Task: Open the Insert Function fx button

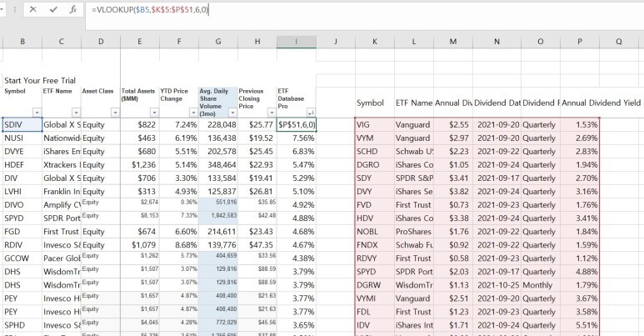Action: pos(72,9)
